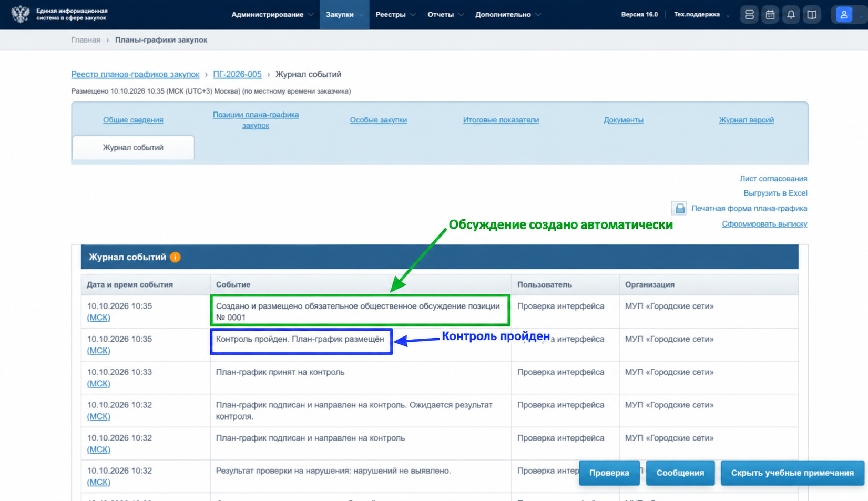
Task: Expand the Реестры menu
Action: 395,15
